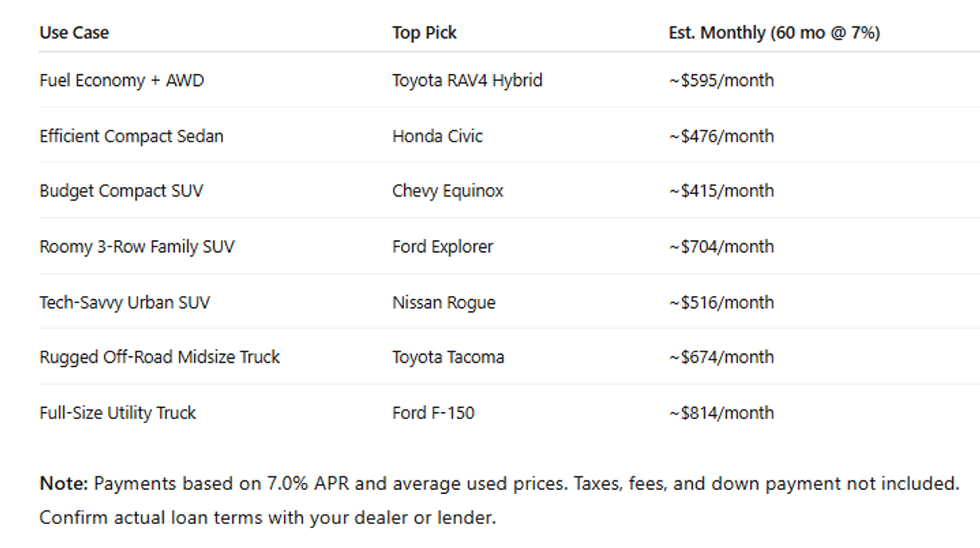Select the Honda Civic cell
This screenshot has height=548, width=980.
437,136
